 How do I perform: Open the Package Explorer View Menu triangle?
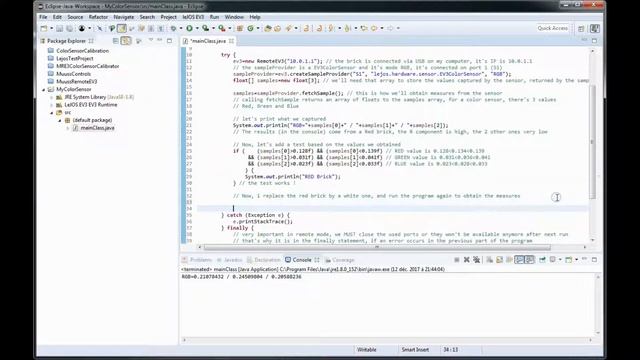tap(151, 40)
